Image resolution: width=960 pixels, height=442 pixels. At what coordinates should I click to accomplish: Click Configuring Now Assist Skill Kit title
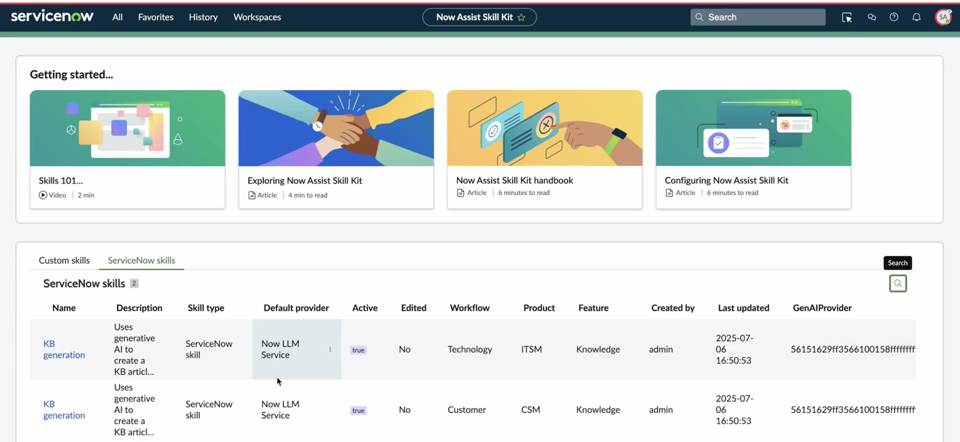click(x=727, y=181)
